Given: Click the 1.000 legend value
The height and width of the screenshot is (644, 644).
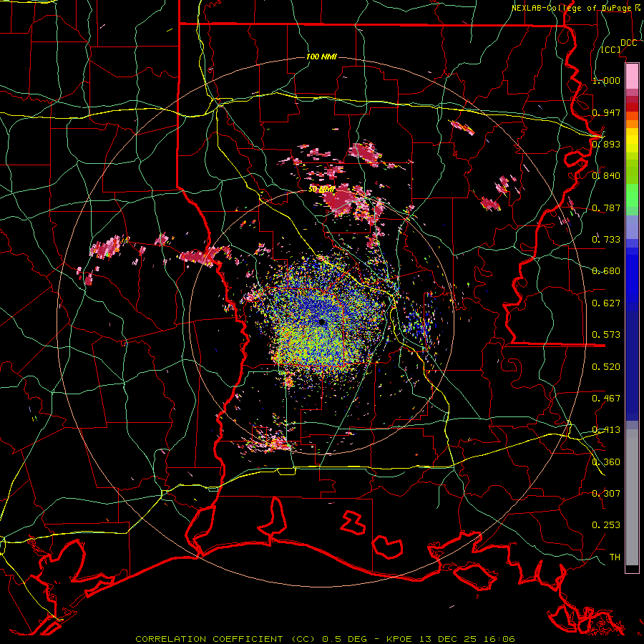Looking at the screenshot, I should pos(606,80).
